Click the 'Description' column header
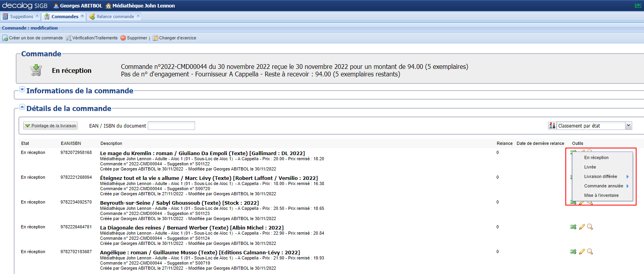The height and width of the screenshot is (274, 644). click(111, 143)
